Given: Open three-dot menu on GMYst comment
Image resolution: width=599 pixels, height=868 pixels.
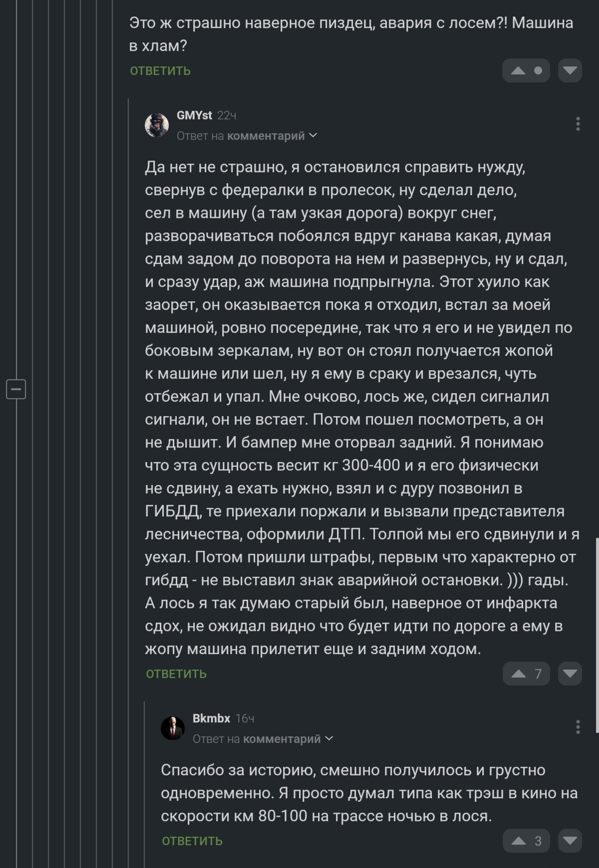Looking at the screenshot, I should pos(578,124).
